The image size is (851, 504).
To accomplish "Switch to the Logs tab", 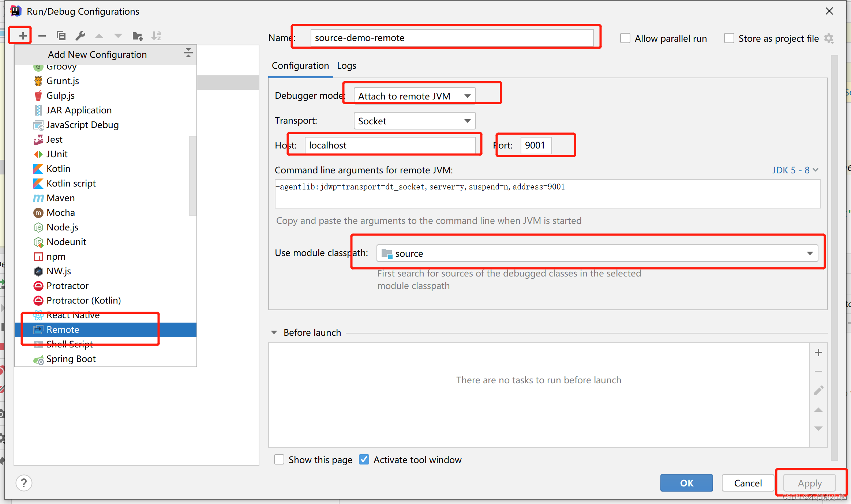I will coord(346,66).
